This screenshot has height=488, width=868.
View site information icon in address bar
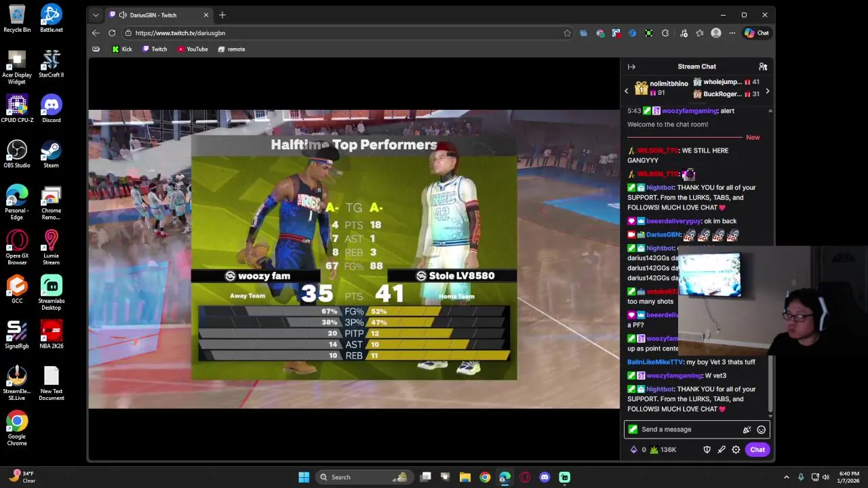[x=128, y=33]
